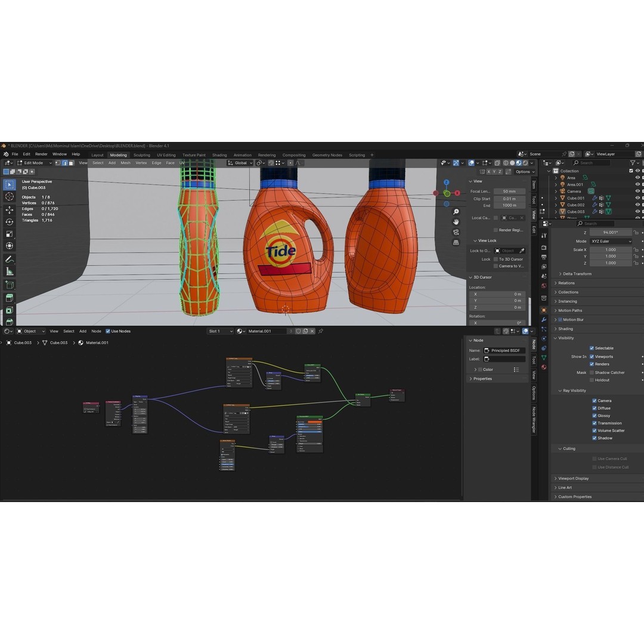The height and width of the screenshot is (644, 644).
Task: Open the Material properties tab
Action: [544, 367]
